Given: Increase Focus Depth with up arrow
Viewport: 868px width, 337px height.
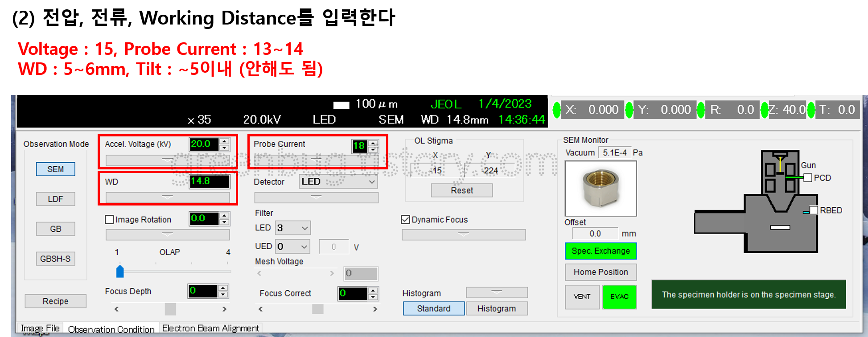Looking at the screenshot, I should click(223, 288).
